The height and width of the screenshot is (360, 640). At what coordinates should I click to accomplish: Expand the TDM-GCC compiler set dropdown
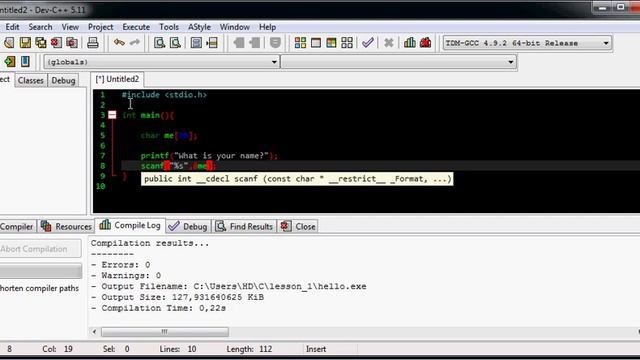[x=606, y=43]
